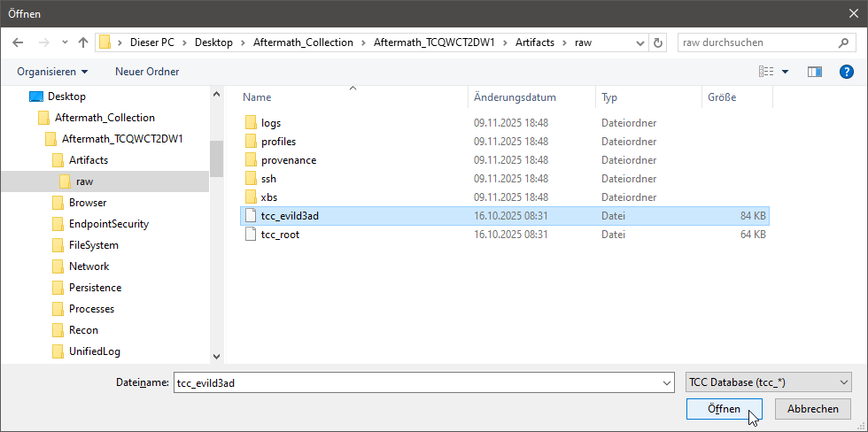This screenshot has width=868, height=432.
Task: Select the tcc_evild3ad file icon
Action: point(251,216)
